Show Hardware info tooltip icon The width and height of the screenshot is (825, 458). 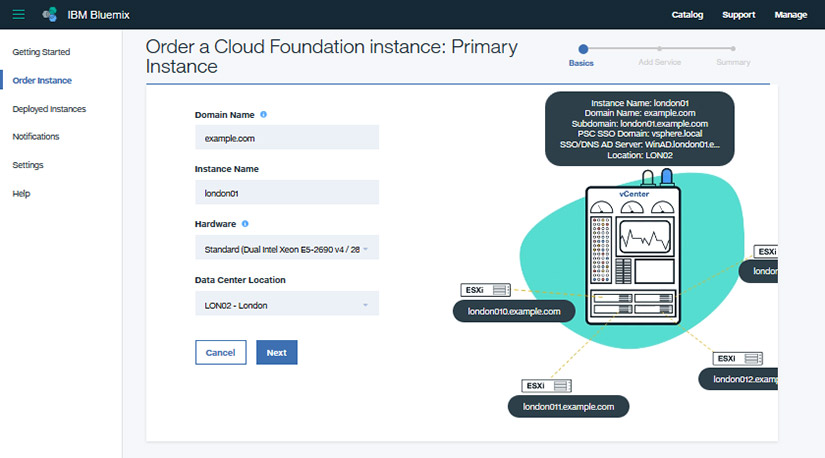tap(245, 224)
